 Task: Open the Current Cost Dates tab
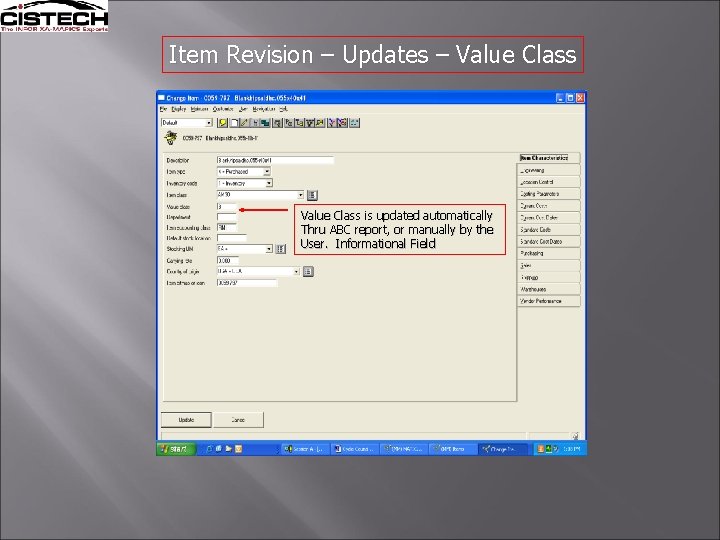pyautogui.click(x=548, y=218)
